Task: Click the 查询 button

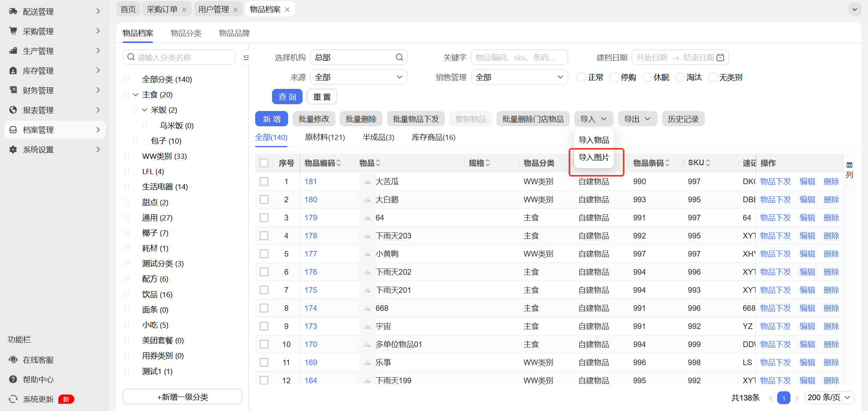Action: pos(287,97)
